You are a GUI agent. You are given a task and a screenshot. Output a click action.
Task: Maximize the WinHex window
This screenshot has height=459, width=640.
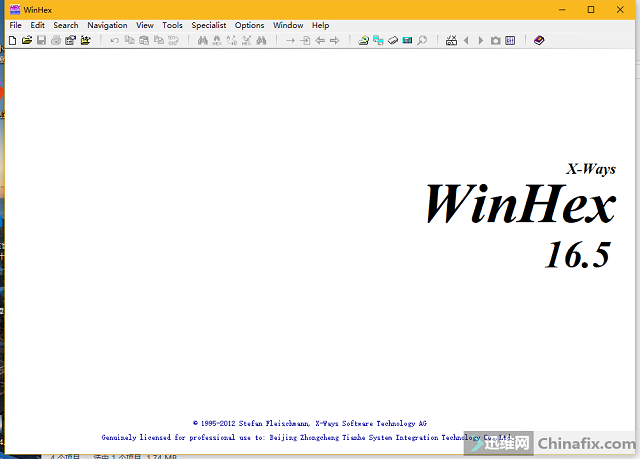coord(591,9)
